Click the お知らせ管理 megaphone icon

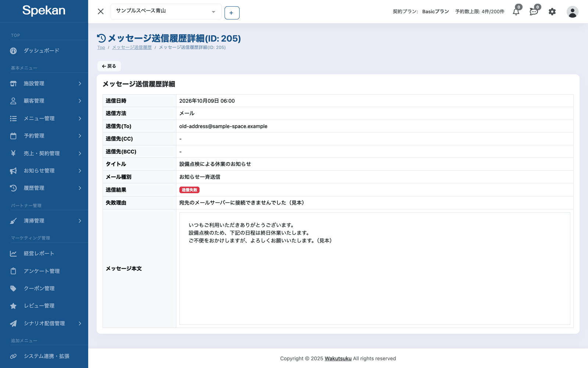click(13, 171)
